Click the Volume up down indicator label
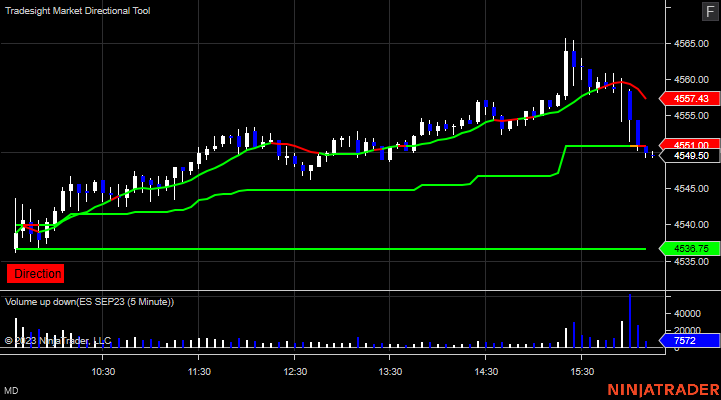 89,302
